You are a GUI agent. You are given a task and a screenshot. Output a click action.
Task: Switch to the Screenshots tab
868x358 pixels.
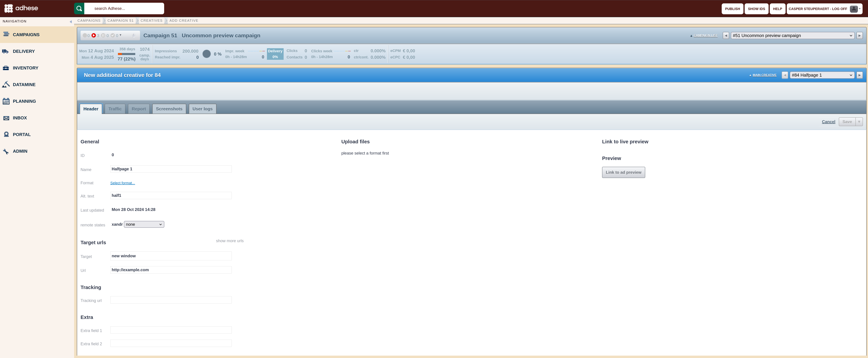pos(169,109)
